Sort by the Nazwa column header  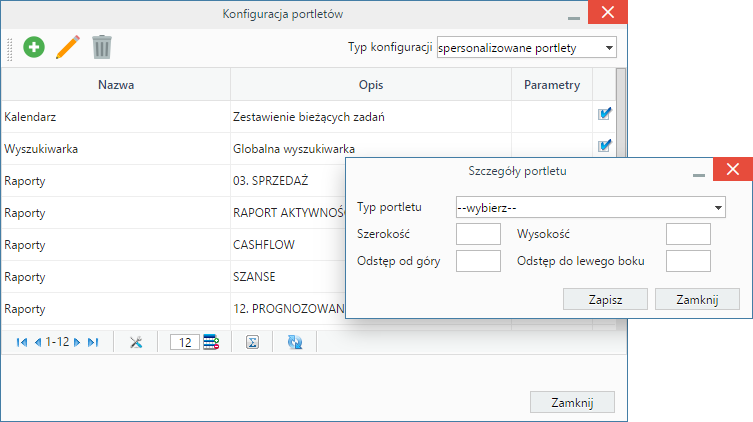point(116,85)
